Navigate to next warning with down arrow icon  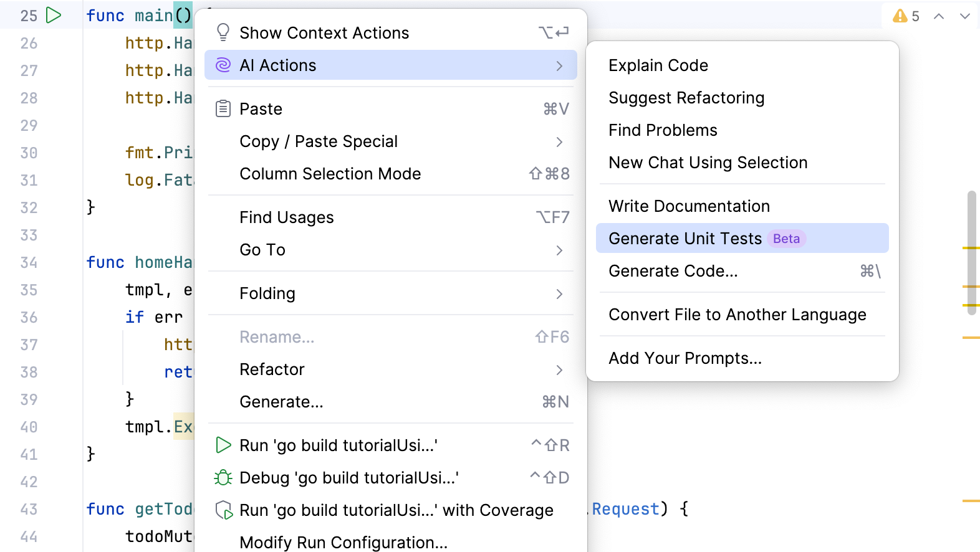964,16
